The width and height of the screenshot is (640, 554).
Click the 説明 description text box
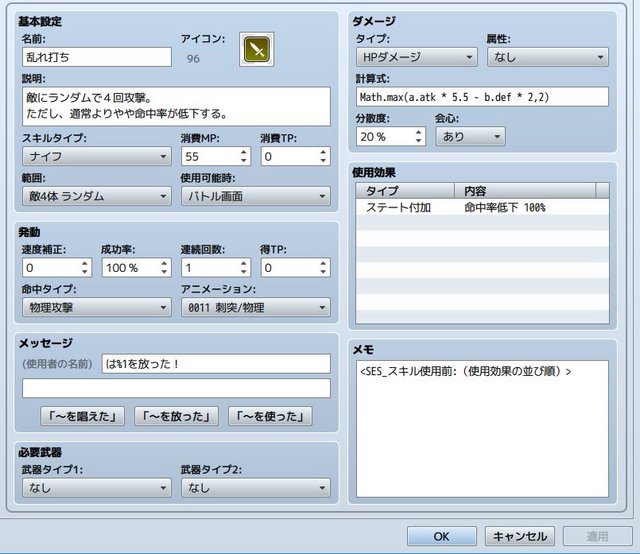pos(176,106)
